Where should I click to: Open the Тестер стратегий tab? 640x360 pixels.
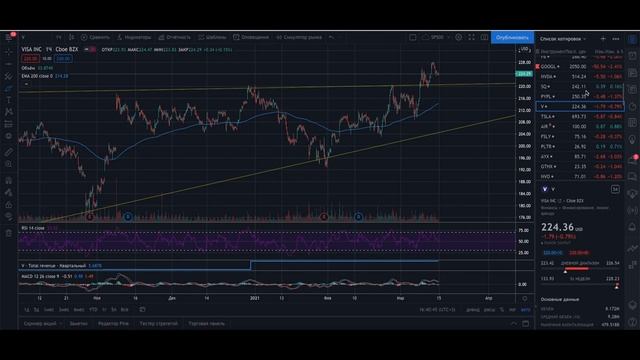pyautogui.click(x=158, y=324)
